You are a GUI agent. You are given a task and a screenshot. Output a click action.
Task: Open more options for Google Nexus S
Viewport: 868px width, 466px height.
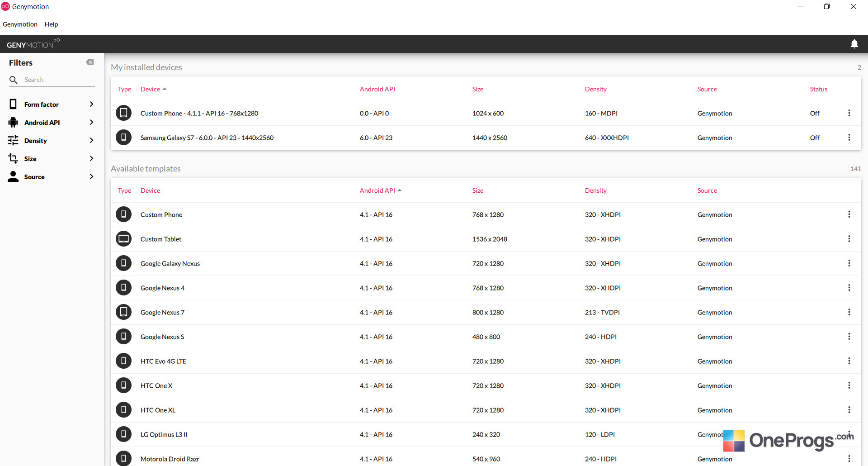click(849, 337)
